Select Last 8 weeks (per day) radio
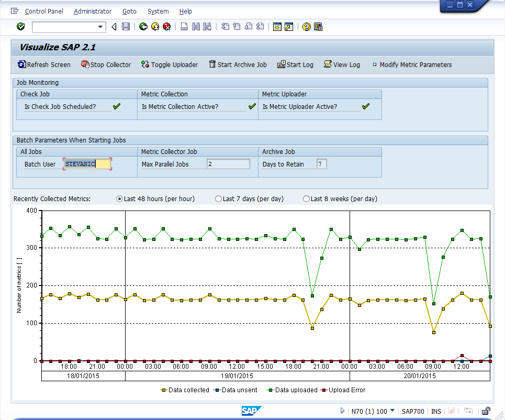 306,199
